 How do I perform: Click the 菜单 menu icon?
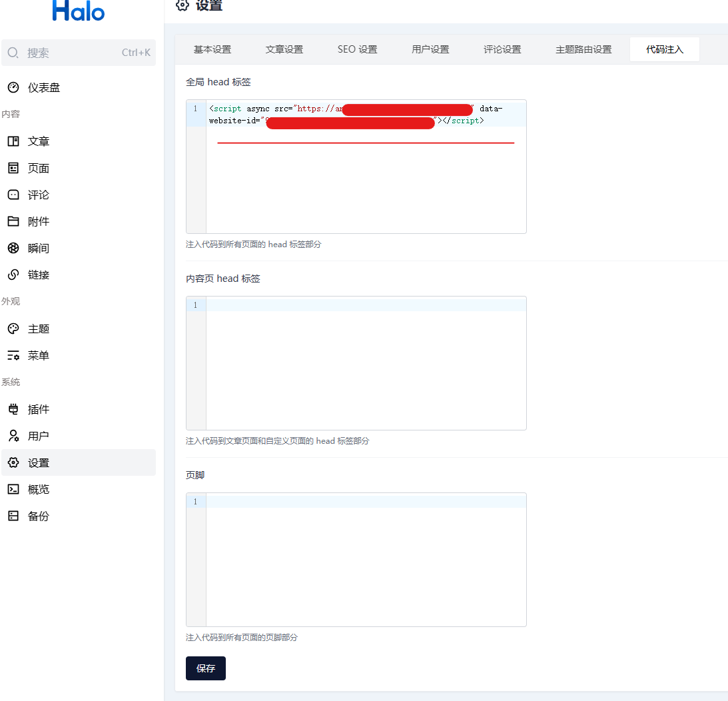pos(13,356)
